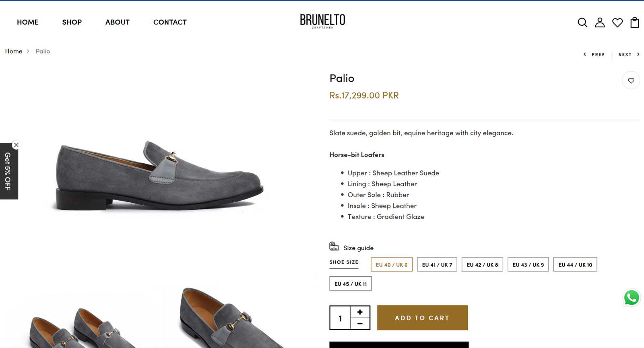Select shoe size EU 40 / UK 6
The width and height of the screenshot is (644, 348).
point(392,265)
